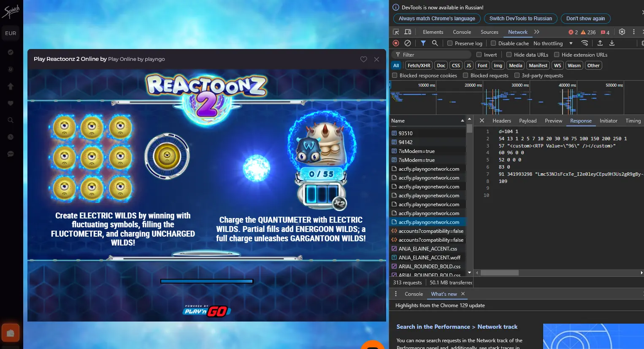Expand more DevTools tabs chevron
Viewport: 644px width, 349px height.
click(537, 32)
